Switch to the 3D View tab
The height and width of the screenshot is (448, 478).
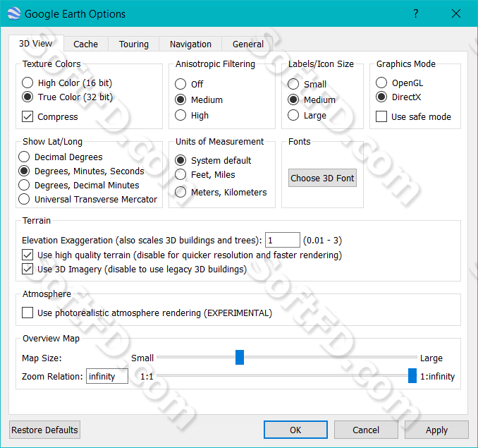point(36,44)
